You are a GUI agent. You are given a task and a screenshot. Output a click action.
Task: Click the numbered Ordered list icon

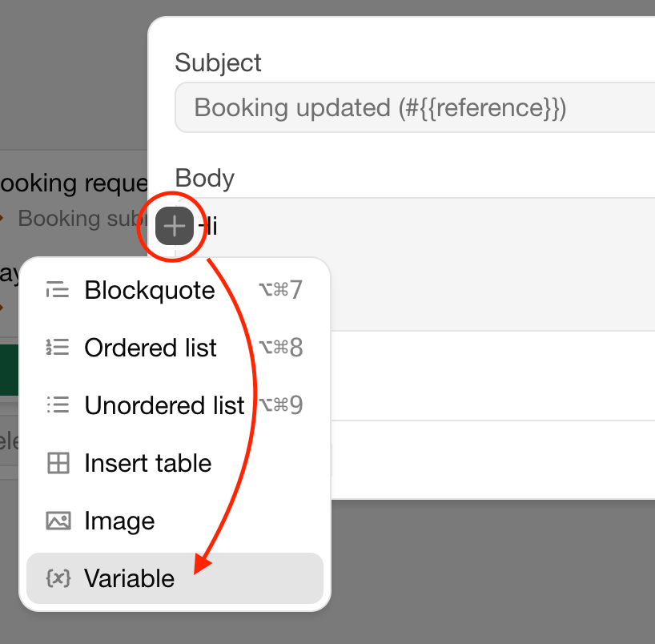point(58,348)
